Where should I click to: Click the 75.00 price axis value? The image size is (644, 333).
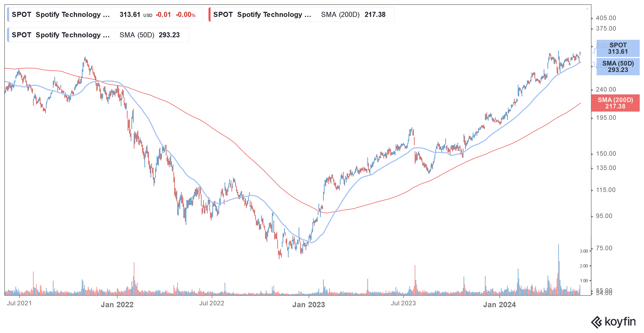tap(604, 248)
